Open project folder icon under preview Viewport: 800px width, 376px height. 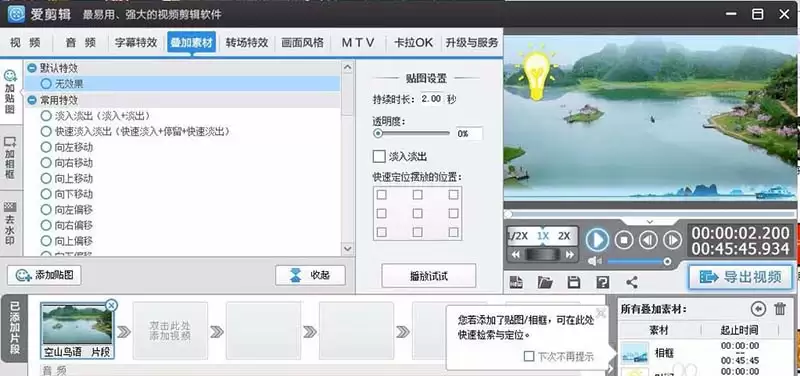(x=545, y=282)
